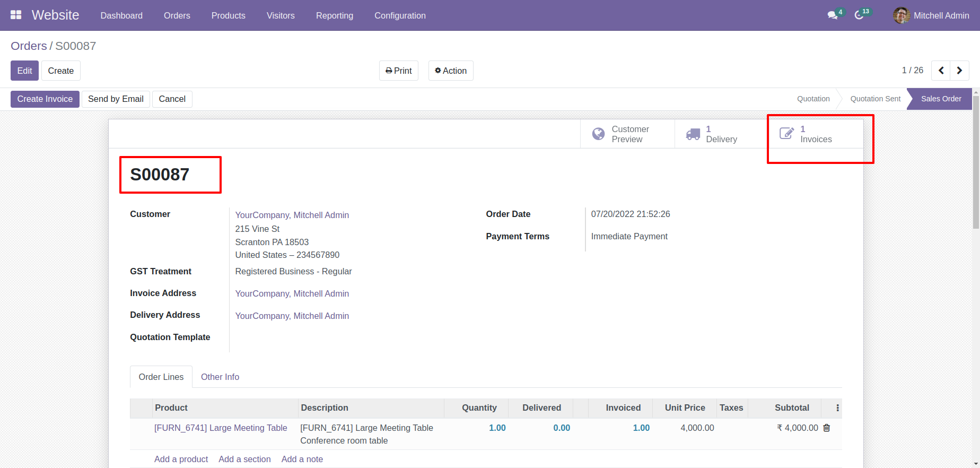Click the Customer Preview globe icon
The width and height of the screenshot is (980, 468).
coord(598,134)
